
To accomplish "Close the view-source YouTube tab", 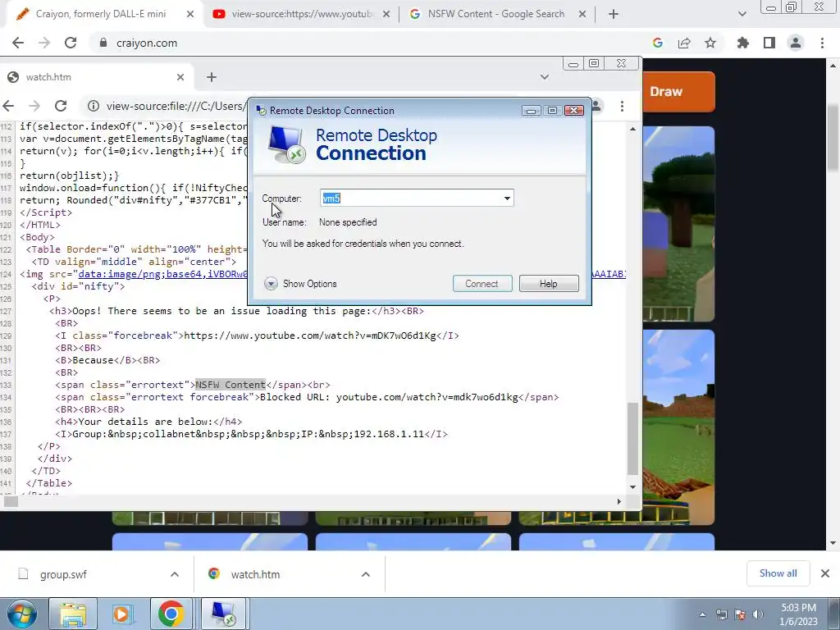I will [386, 15].
